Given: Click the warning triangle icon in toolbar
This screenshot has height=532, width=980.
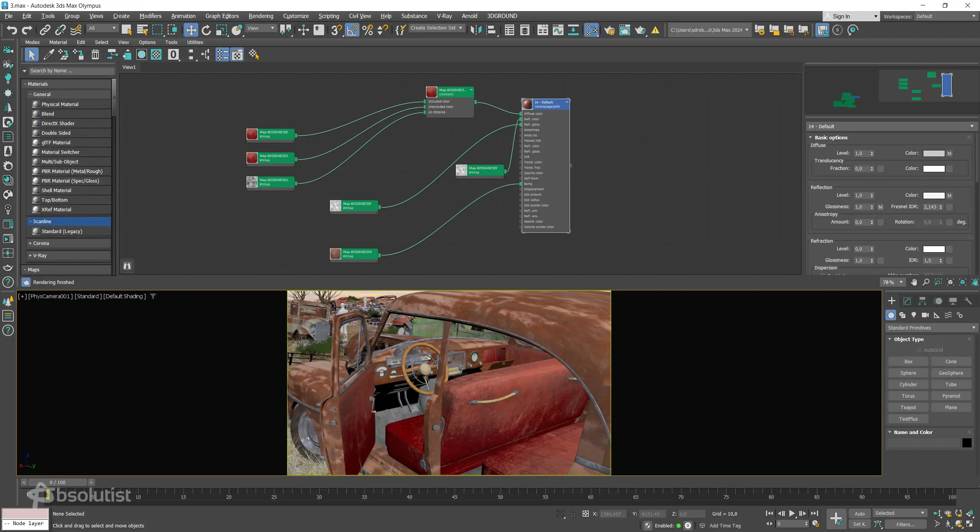Looking at the screenshot, I should click(655, 30).
